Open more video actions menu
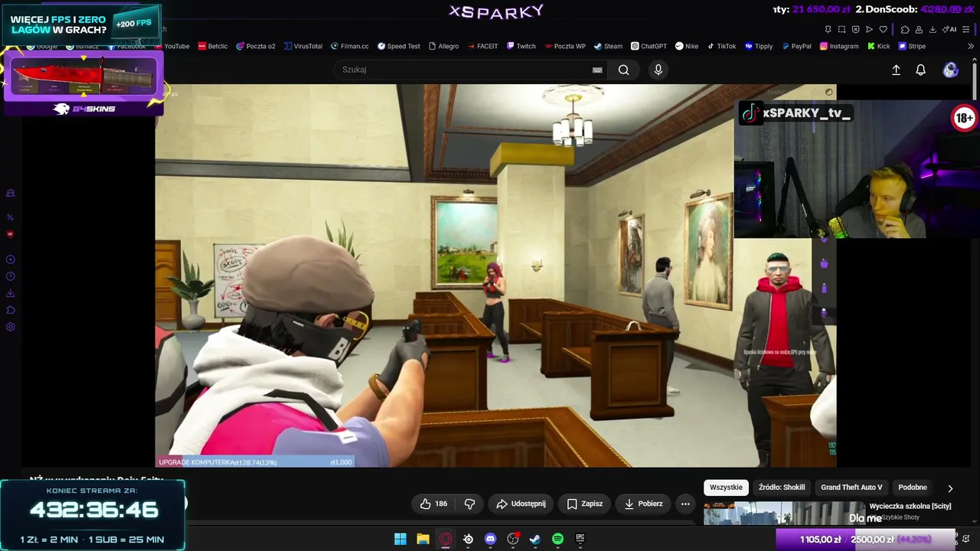Image resolution: width=980 pixels, height=551 pixels. [x=685, y=504]
